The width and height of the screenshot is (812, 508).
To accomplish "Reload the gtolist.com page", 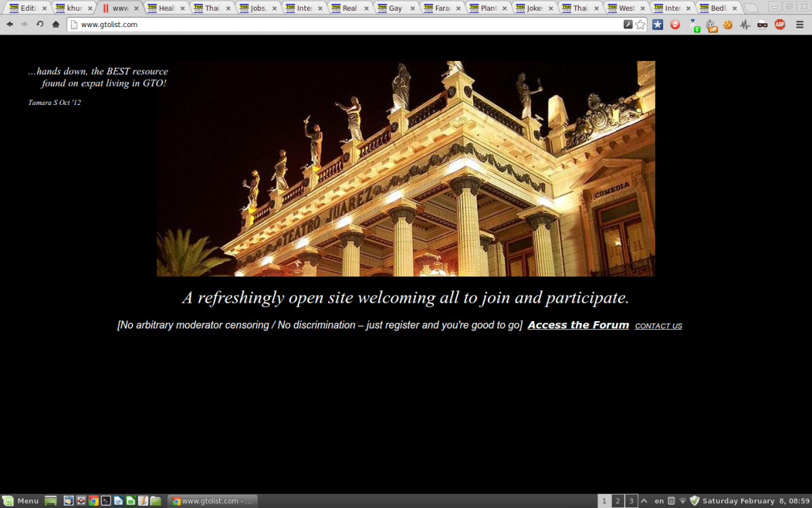I will pyautogui.click(x=40, y=24).
